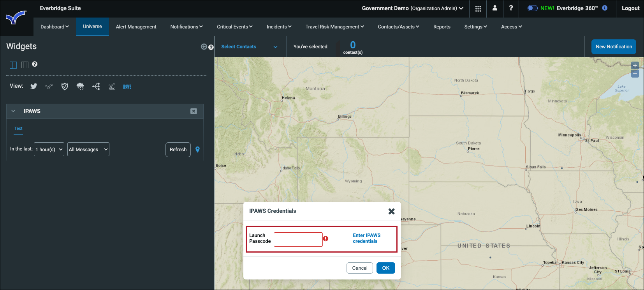Toggle the Everbridge 360 switch
This screenshot has height=290, width=644.
532,8
